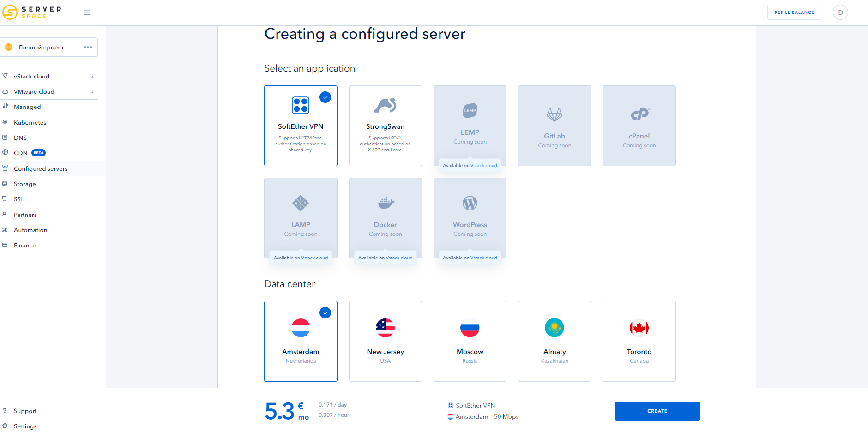The height and width of the screenshot is (432, 868).
Task: Click the Settings gear icon
Action: (5, 426)
